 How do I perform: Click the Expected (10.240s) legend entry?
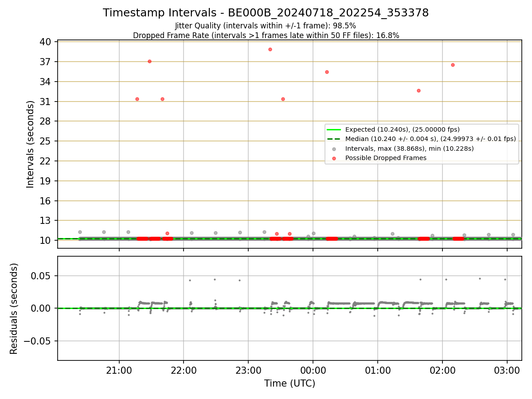403,129
